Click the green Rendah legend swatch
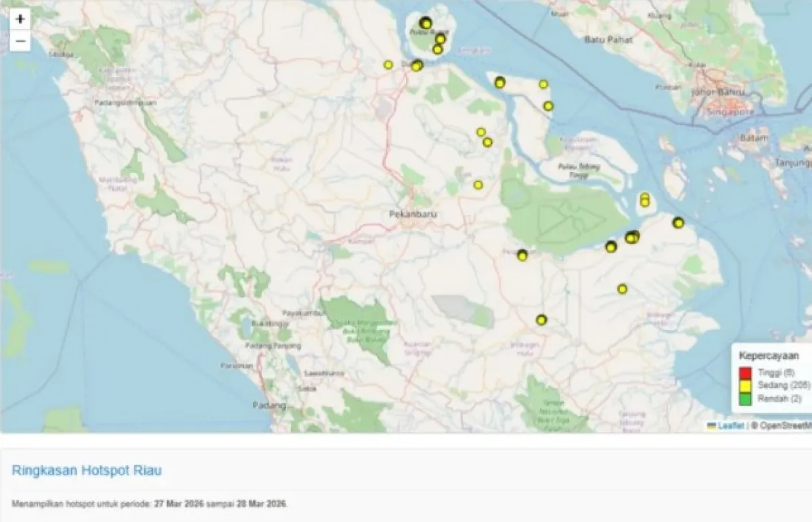 pyautogui.click(x=745, y=398)
